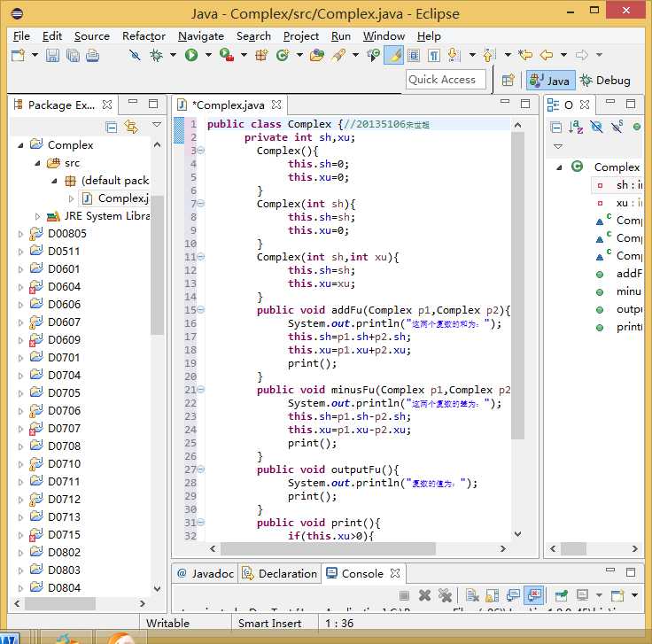Open the File menu
Viewport: 652px width, 644px height.
click(21, 36)
